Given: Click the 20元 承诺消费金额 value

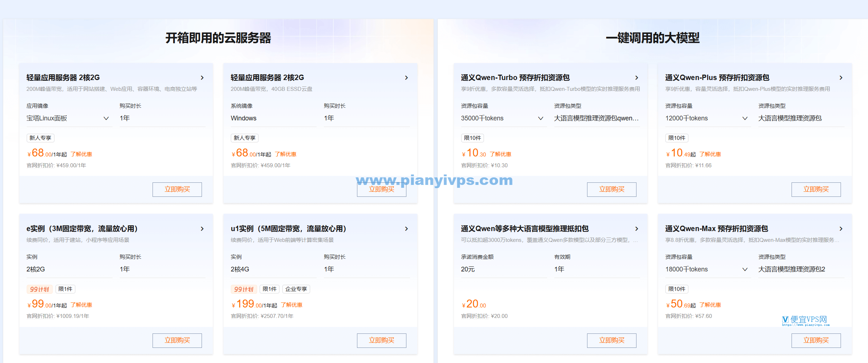Looking at the screenshot, I should tap(468, 269).
